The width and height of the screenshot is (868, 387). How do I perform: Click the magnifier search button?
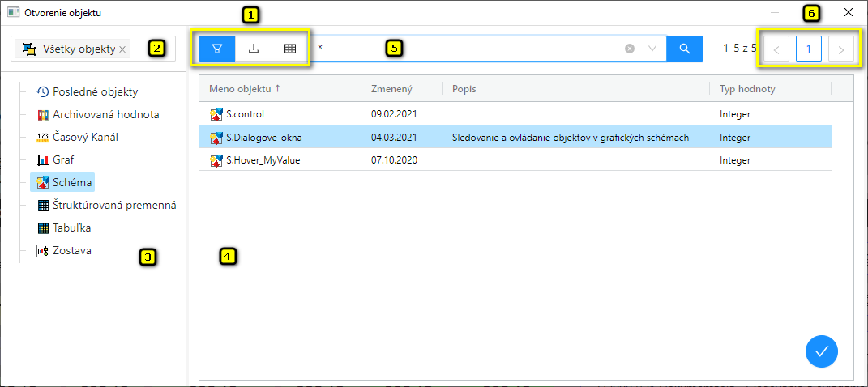(685, 49)
